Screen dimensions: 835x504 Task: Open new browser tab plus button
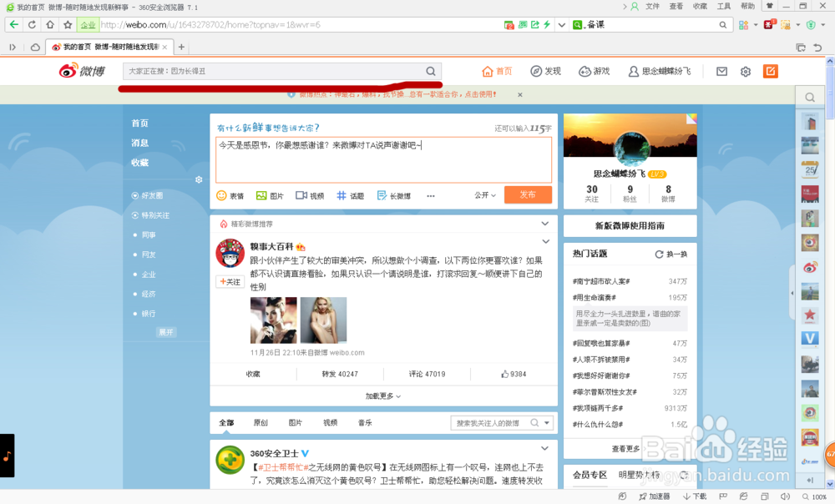click(x=181, y=47)
